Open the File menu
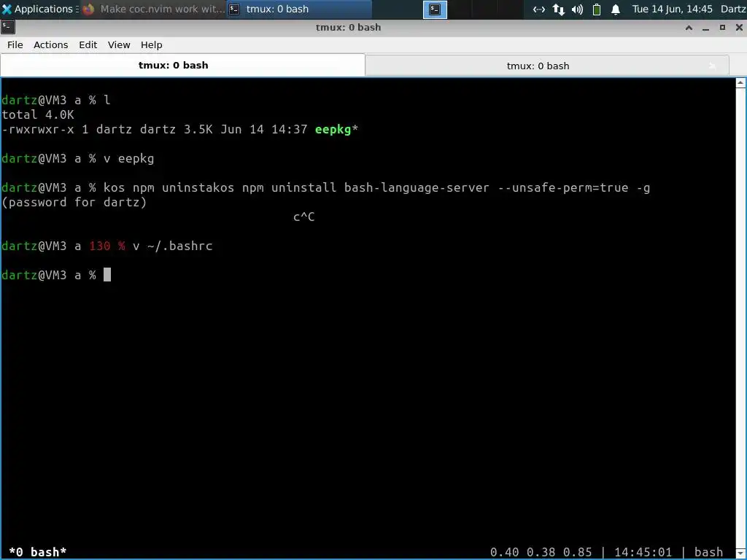Viewport: 747px width, 560px height. (x=15, y=44)
